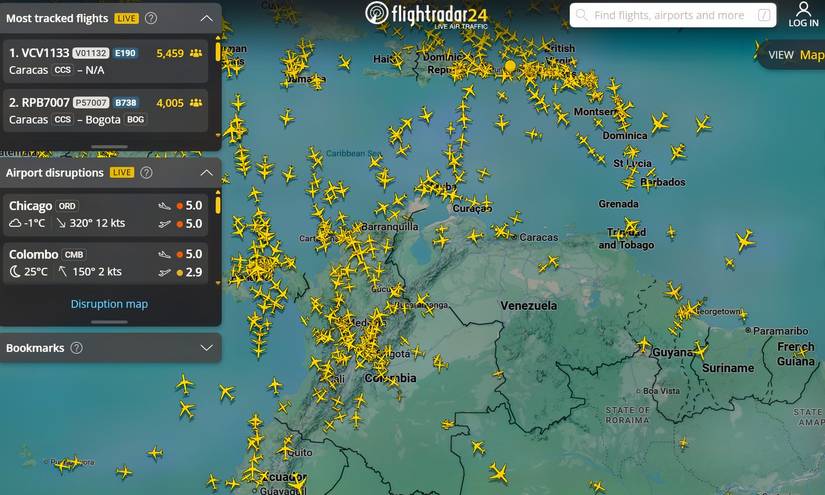Click the Suriname country label
Viewport: 825px width, 495px height.
(728, 368)
